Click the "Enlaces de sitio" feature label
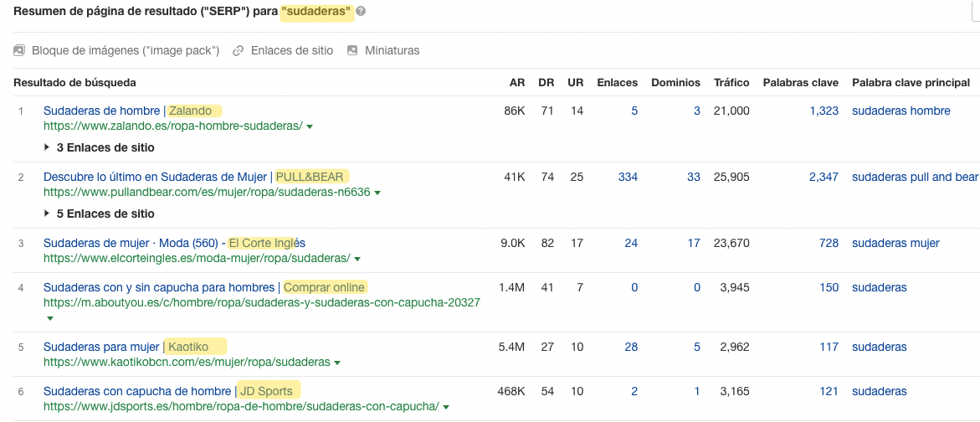980x422 pixels. click(292, 50)
